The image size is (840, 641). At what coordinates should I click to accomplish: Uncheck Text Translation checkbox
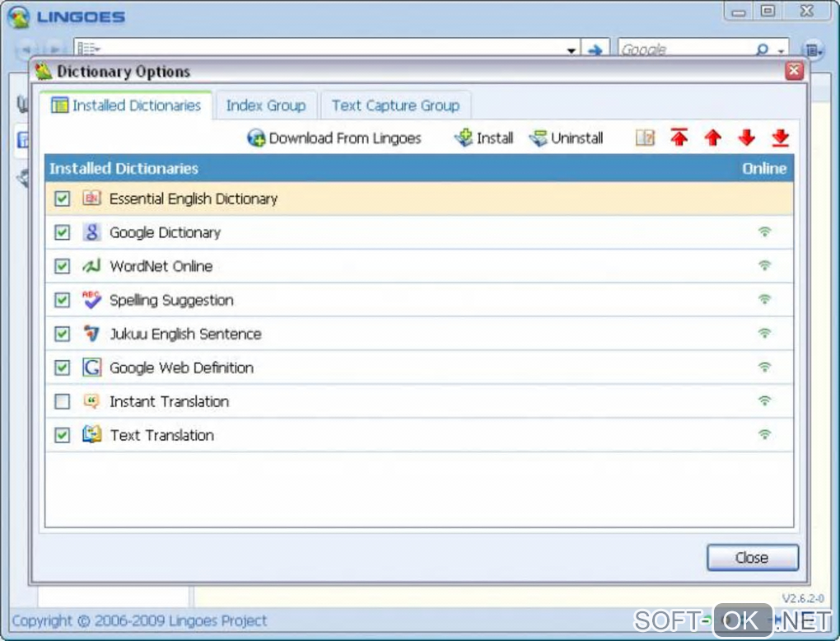click(62, 435)
